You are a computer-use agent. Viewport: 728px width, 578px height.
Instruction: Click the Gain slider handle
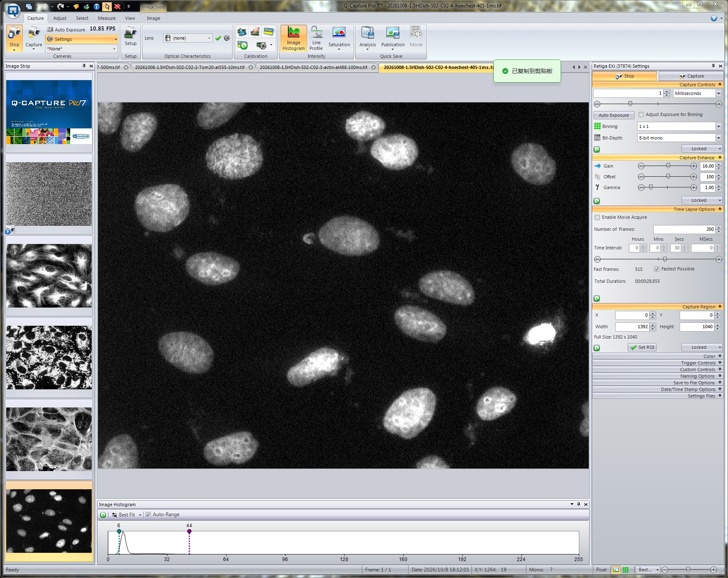(x=668, y=166)
